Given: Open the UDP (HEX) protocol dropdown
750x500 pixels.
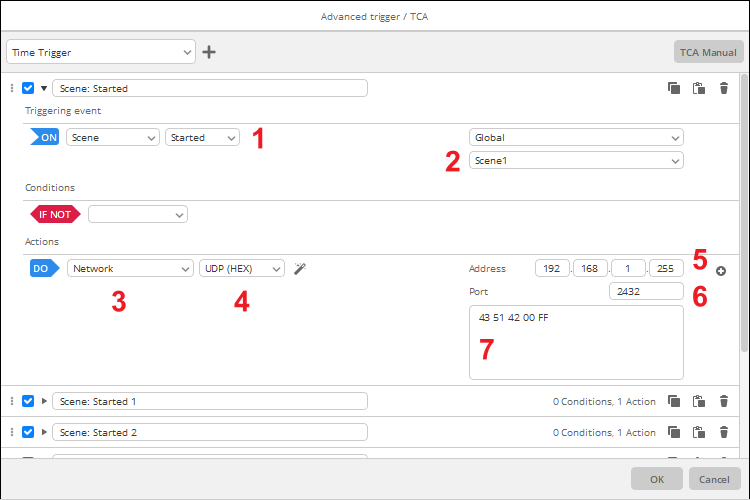Looking at the screenshot, I should point(242,268).
